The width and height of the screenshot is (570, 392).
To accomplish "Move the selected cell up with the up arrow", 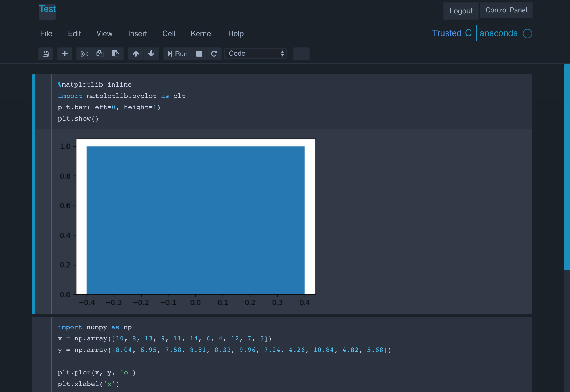I will (x=136, y=54).
